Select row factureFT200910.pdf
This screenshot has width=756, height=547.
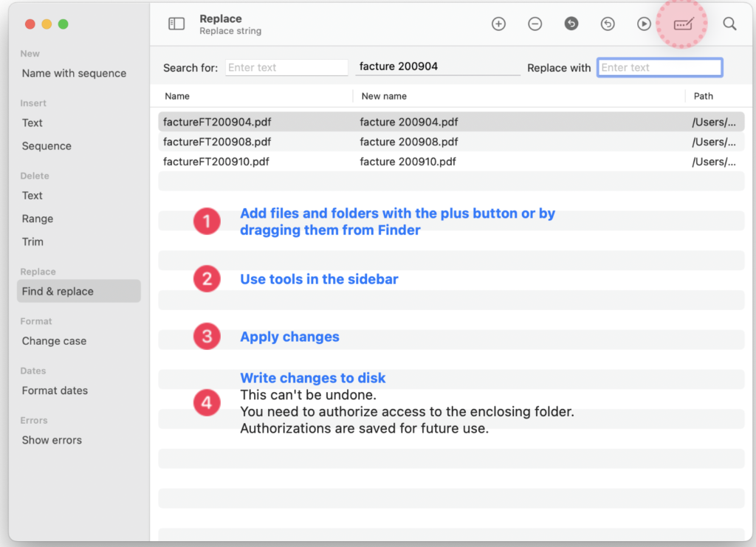point(451,162)
